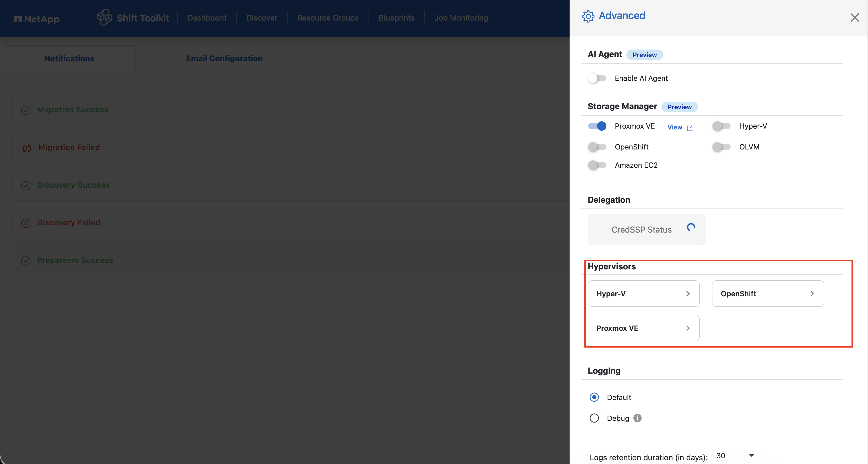Open the Blueprints page
Viewport: 868px width, 464px height.
point(396,18)
